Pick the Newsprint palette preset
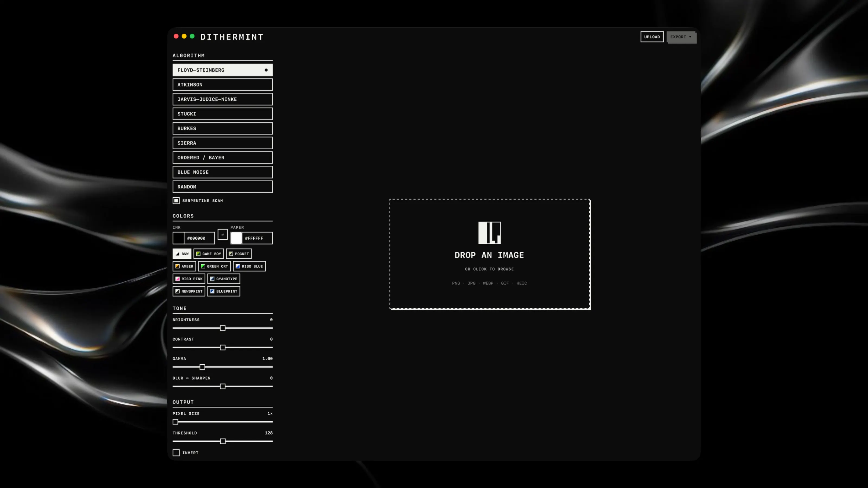868x488 pixels. point(189,291)
